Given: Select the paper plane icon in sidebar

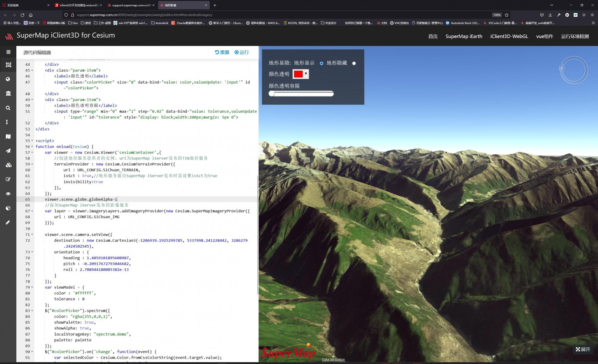Looking at the screenshot, I should pos(8,151).
